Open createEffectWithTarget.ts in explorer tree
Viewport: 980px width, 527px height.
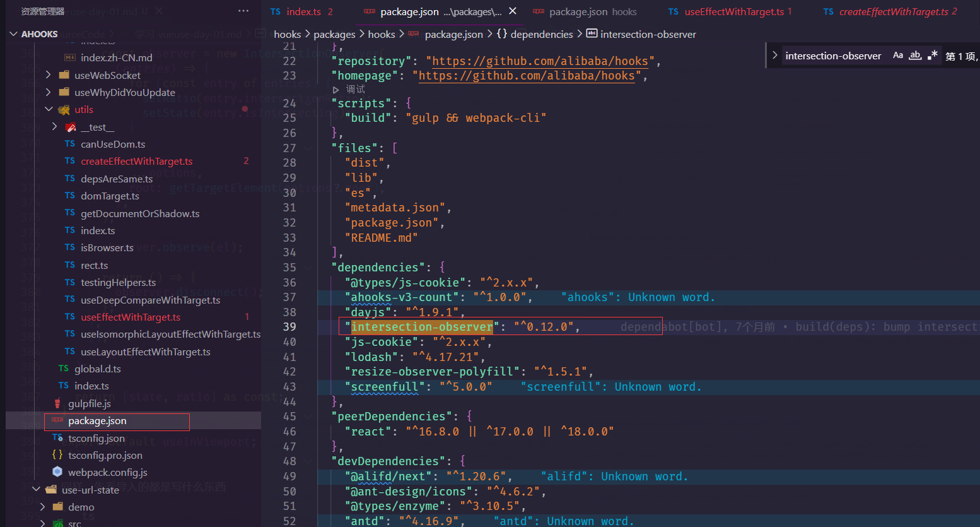click(136, 161)
